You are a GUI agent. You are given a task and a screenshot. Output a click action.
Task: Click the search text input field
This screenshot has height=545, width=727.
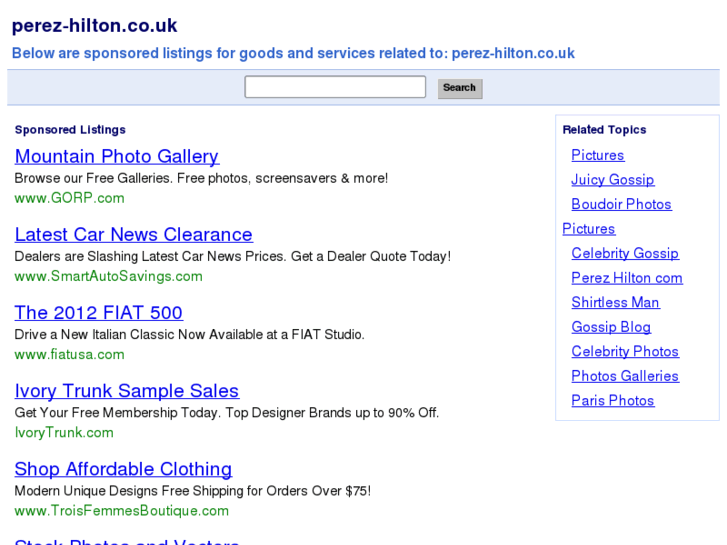pyautogui.click(x=335, y=87)
